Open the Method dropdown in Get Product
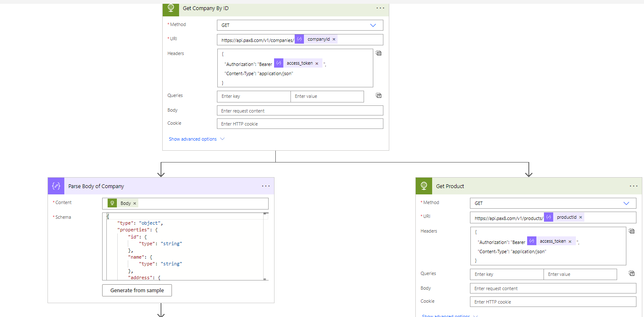This screenshot has width=644, height=317. point(553,203)
